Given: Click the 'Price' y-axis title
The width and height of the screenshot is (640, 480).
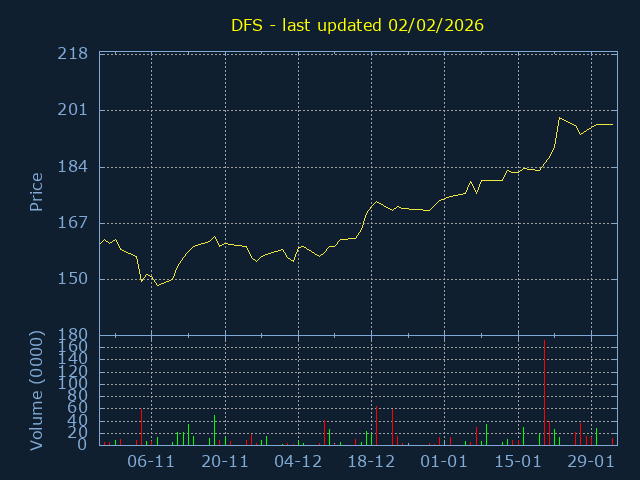Looking at the screenshot, I should click(x=36, y=192).
